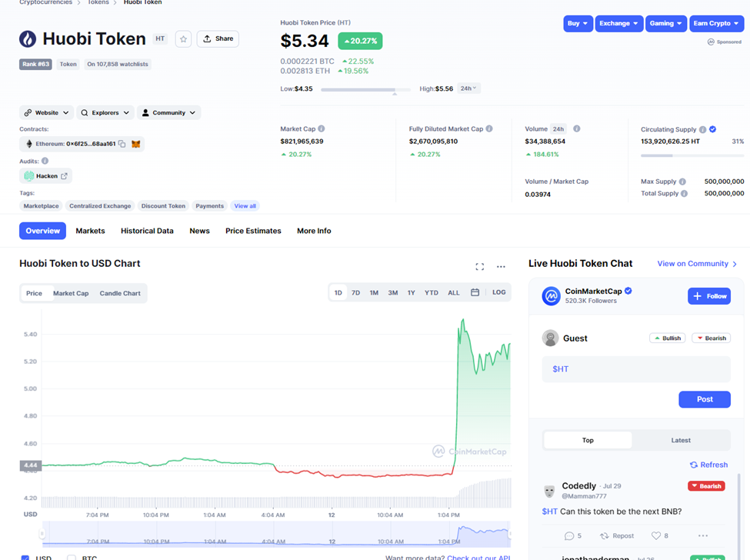Switch chart to Market Cap view
This screenshot has width=750, height=560.
click(x=71, y=293)
